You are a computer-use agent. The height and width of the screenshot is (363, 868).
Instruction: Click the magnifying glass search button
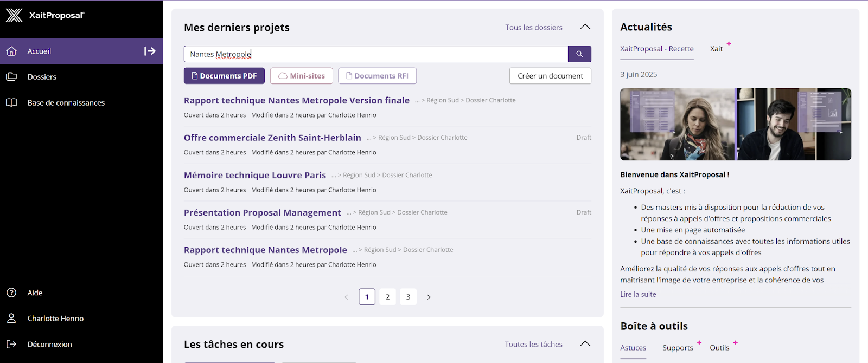point(579,54)
